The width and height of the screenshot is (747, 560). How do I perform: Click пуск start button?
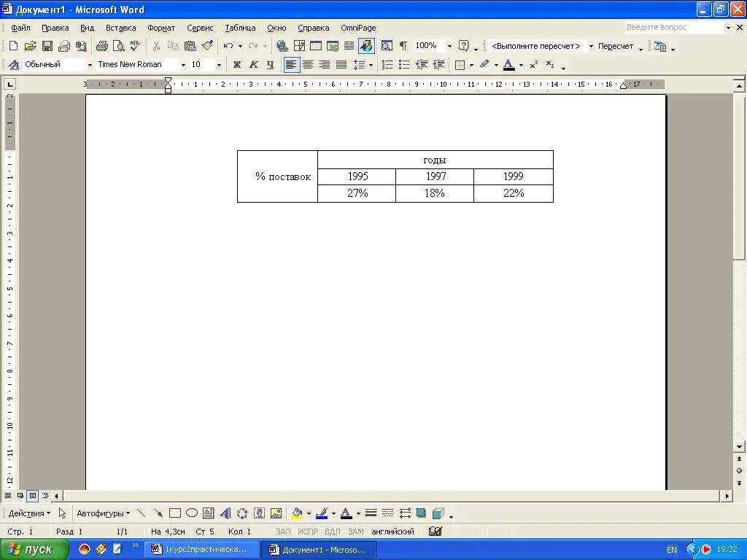(x=34, y=550)
